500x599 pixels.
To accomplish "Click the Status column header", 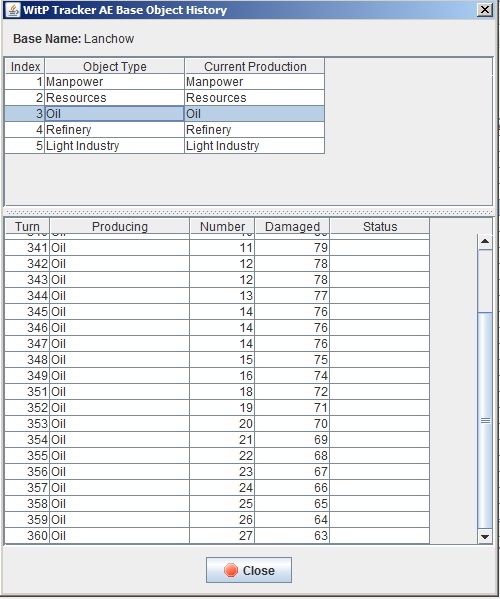I will coord(380,226).
